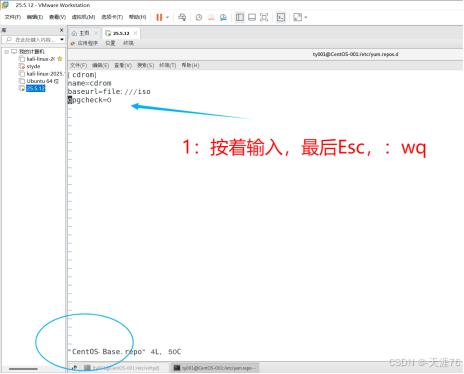Open the dropdown arrow beside Stretch icon
This screenshot has width=464, height=374.
306,17
